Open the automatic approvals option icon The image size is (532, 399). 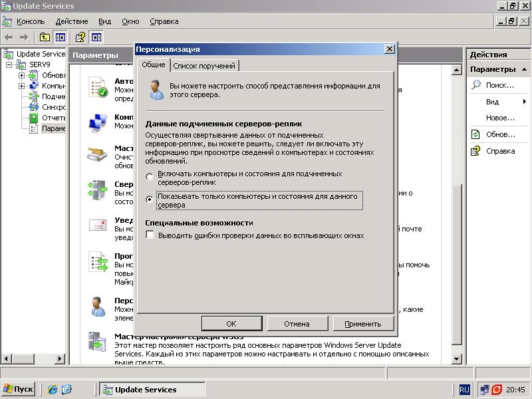[98, 87]
